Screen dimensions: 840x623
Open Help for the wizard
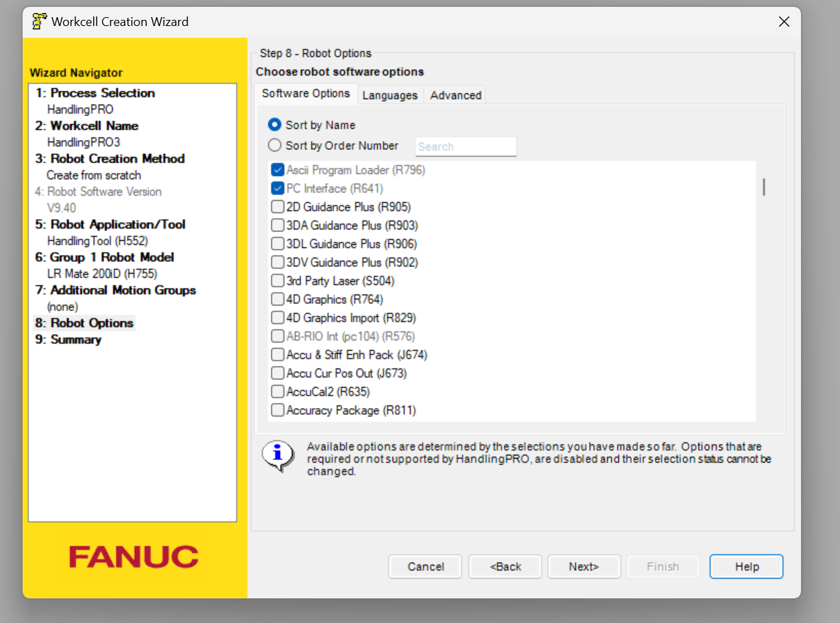(x=747, y=566)
